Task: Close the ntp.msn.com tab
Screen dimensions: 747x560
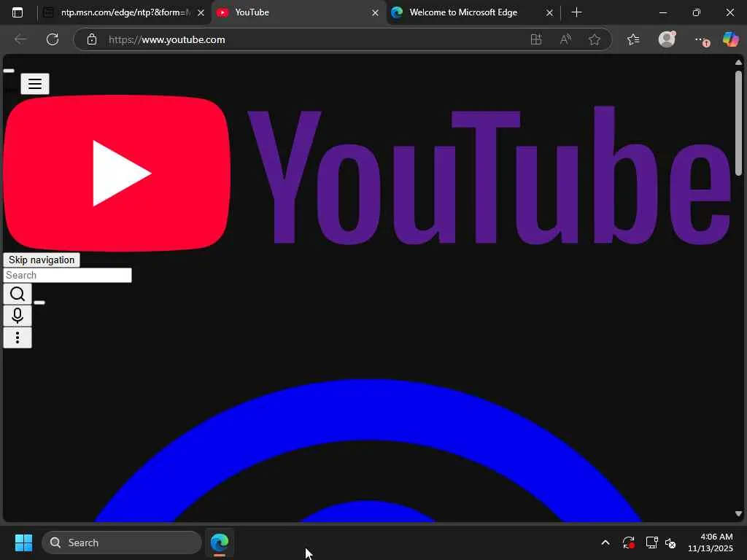Action: point(201,13)
